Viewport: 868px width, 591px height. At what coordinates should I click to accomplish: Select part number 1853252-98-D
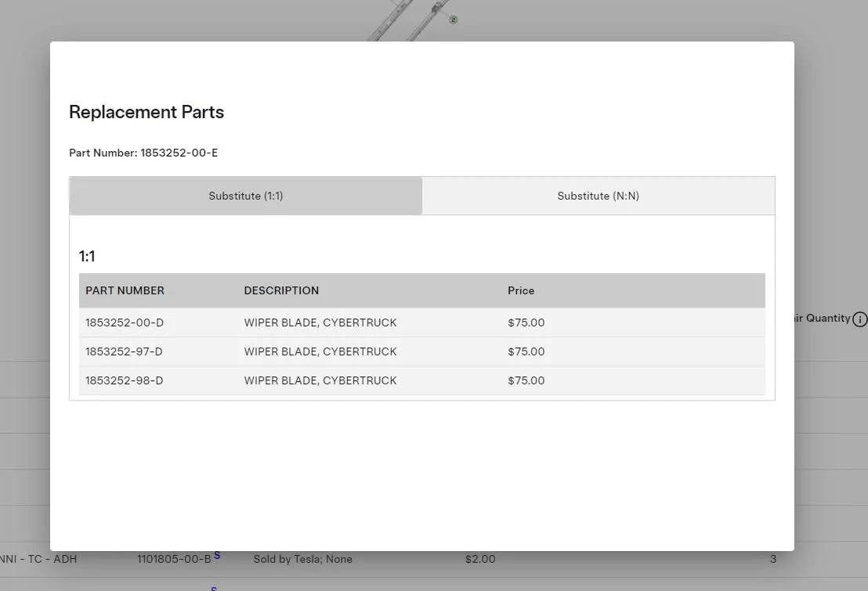124,380
